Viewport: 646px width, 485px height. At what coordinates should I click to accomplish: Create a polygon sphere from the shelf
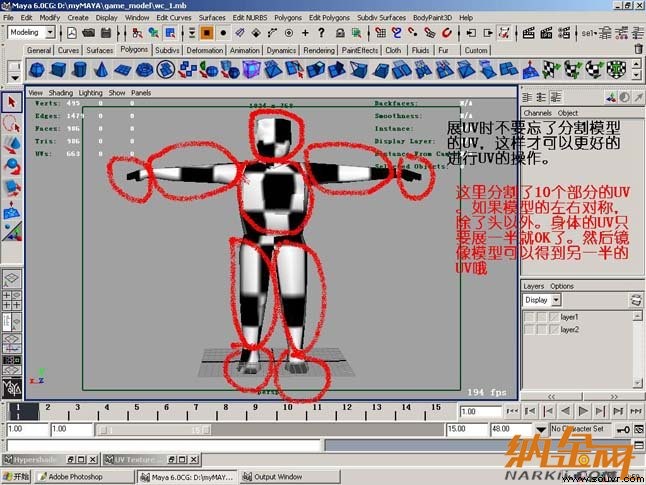37,69
